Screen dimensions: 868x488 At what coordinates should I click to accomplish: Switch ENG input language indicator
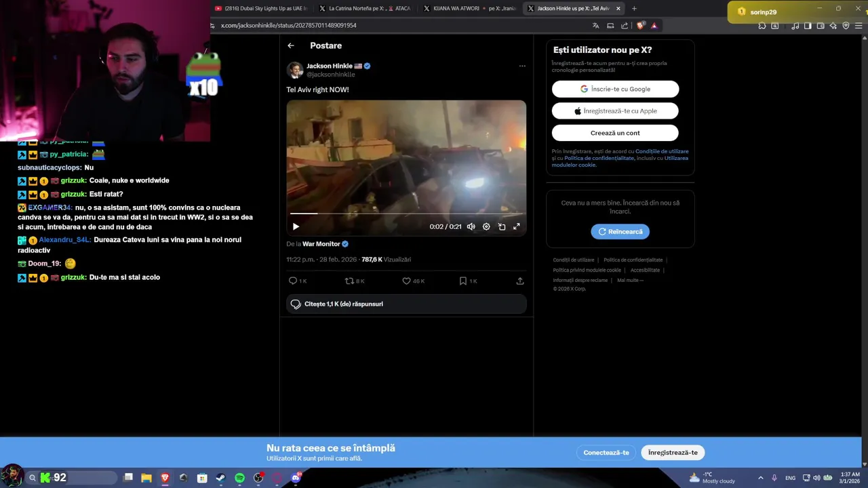point(791,478)
